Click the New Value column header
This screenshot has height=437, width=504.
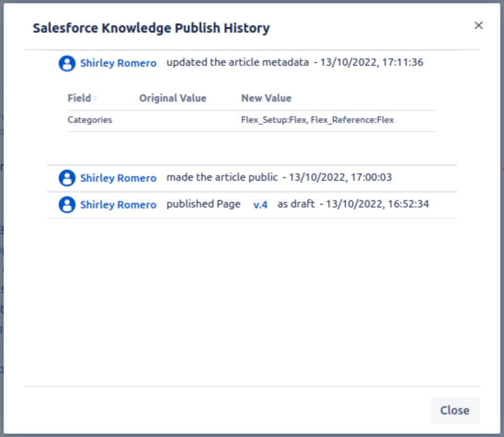[266, 98]
